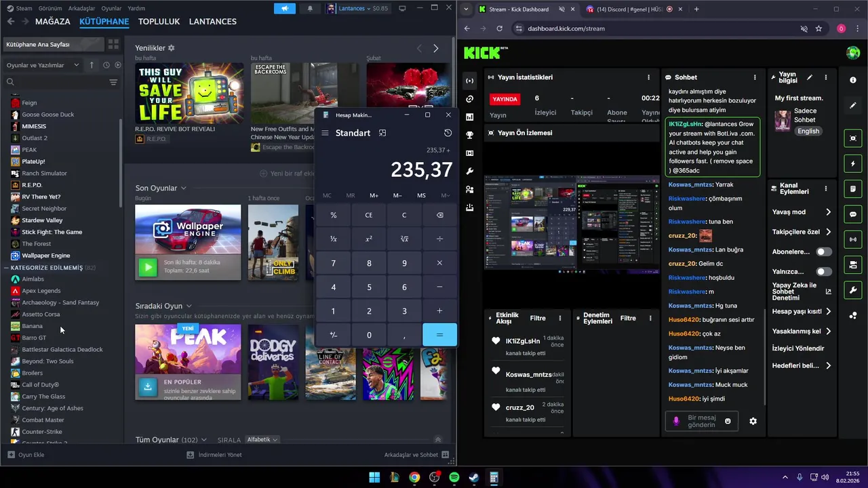Image resolution: width=868 pixels, height=488 pixels.
Task: Click download icon on PEAK card
Action: pos(147,387)
